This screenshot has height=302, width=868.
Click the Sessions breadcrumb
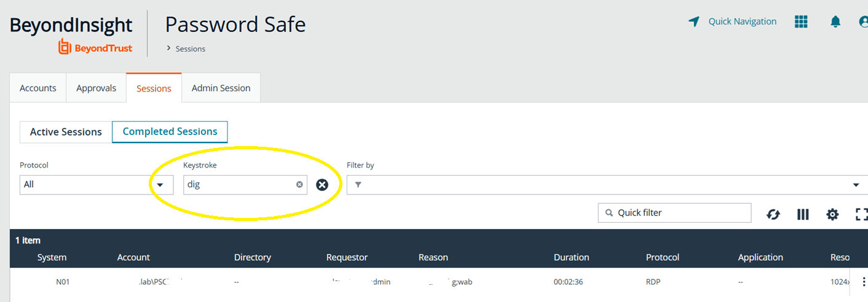[191, 48]
